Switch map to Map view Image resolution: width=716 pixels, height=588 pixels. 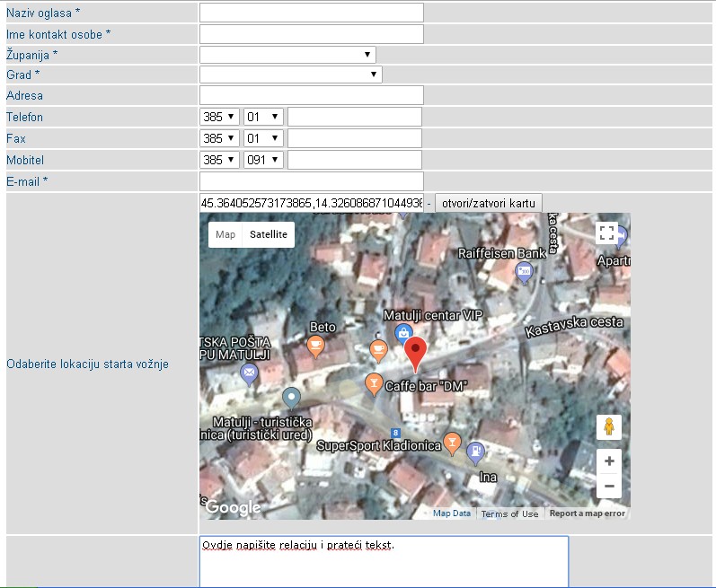pos(225,234)
